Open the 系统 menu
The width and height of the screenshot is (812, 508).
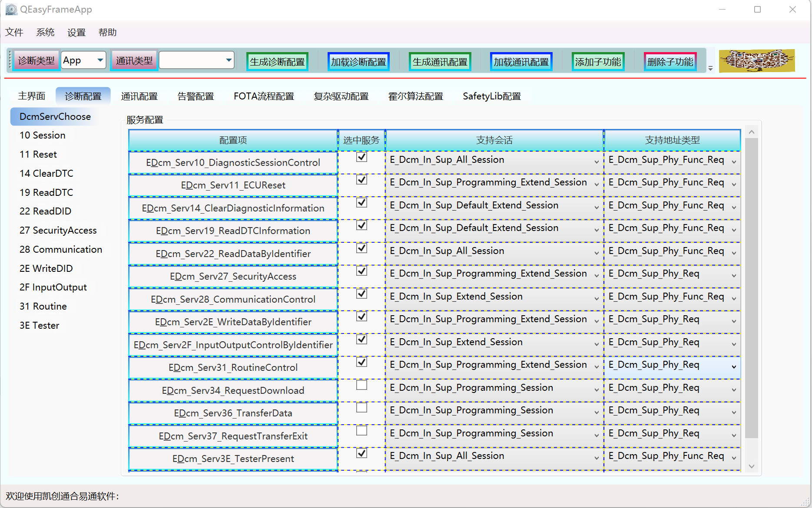[x=45, y=32]
